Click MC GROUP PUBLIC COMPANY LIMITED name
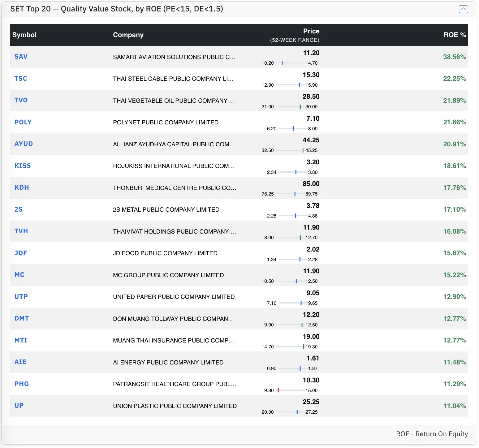The width and height of the screenshot is (479, 448). tap(168, 275)
